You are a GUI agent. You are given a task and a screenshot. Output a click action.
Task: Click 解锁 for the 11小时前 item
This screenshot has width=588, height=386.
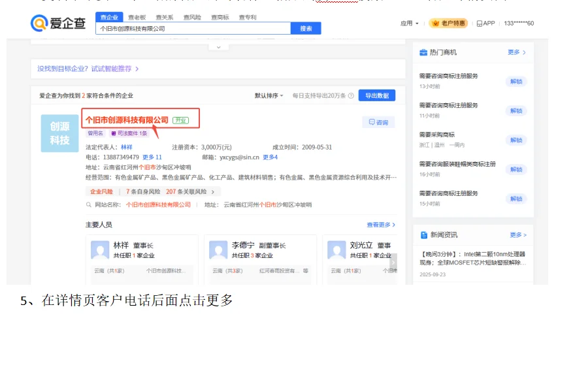pos(516,111)
